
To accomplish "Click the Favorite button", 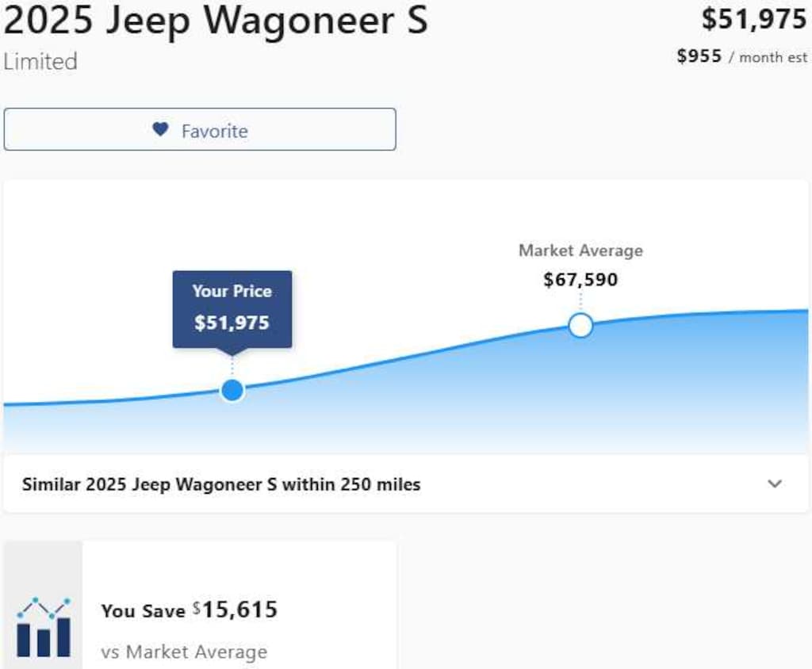I will [200, 129].
